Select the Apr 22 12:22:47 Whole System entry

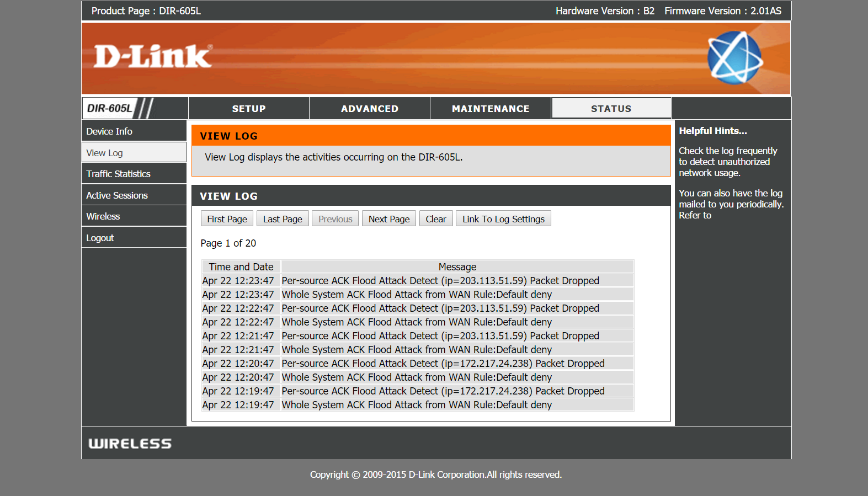click(418, 322)
